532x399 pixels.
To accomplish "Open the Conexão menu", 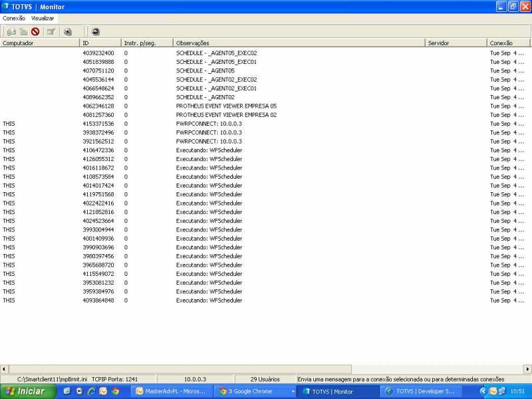I will click(x=14, y=19).
